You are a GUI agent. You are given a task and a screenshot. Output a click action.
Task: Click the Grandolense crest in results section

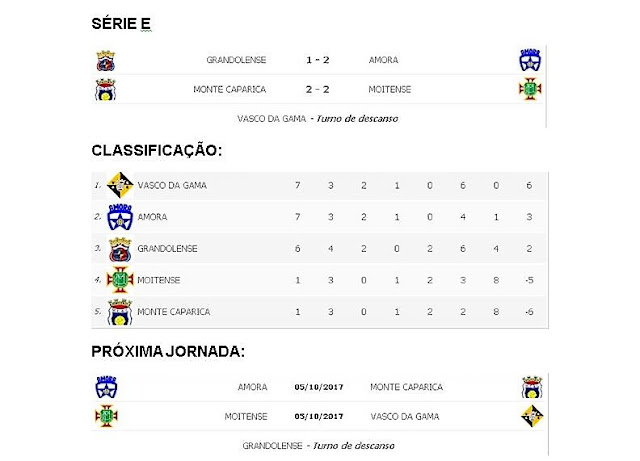click(x=105, y=60)
